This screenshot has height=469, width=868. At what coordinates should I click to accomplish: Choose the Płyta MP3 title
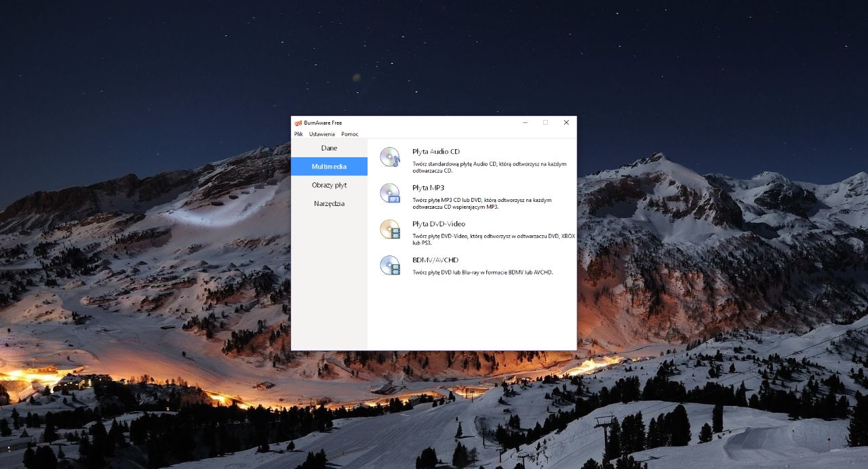[428, 188]
